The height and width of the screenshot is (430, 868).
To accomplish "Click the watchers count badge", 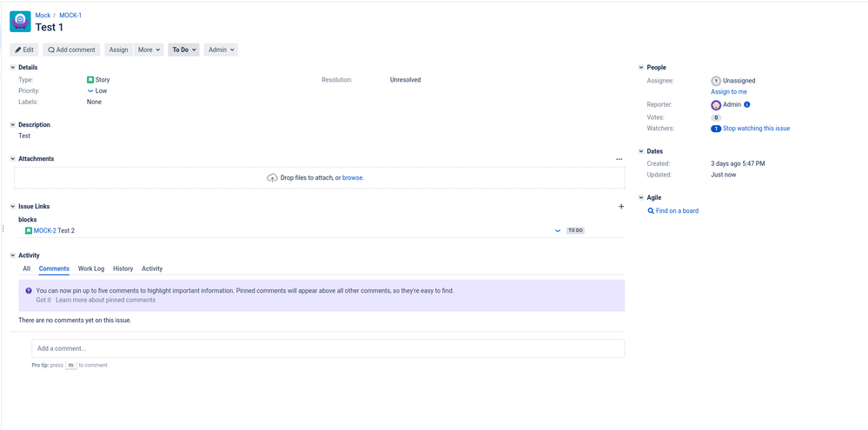I will 716,129.
